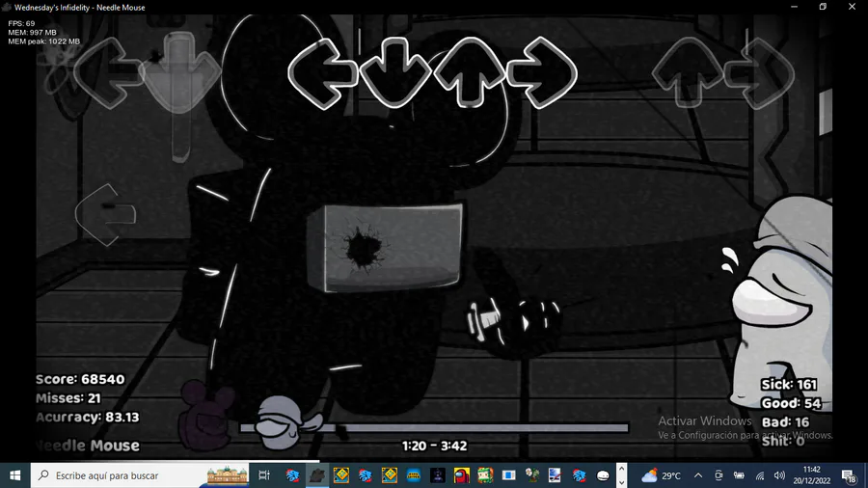Click the search box landmark image

click(227, 475)
